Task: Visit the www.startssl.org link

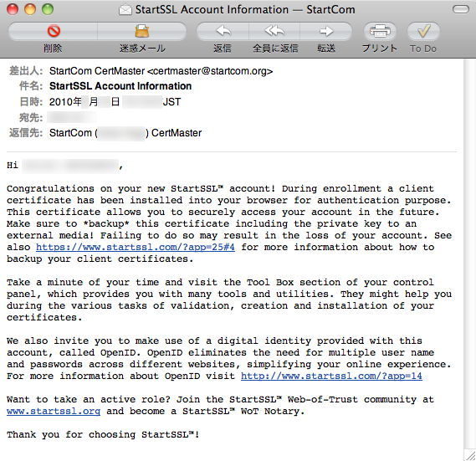Action: pyautogui.click(x=54, y=411)
